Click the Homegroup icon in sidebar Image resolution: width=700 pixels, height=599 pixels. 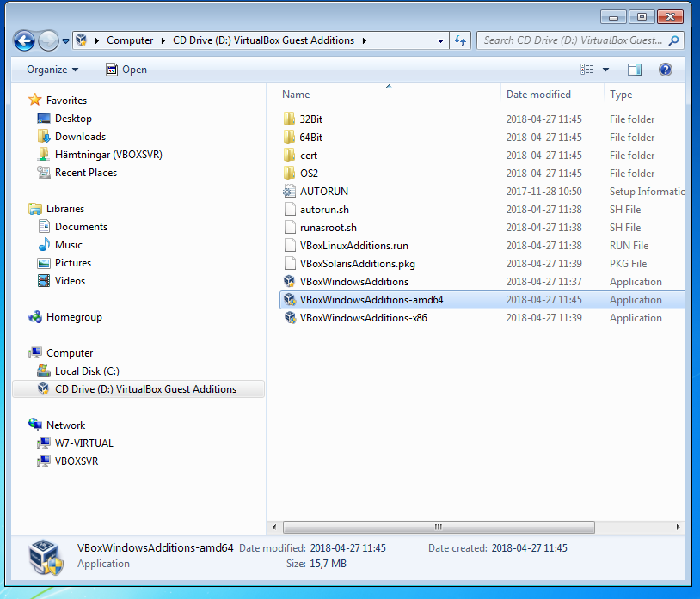(35, 317)
